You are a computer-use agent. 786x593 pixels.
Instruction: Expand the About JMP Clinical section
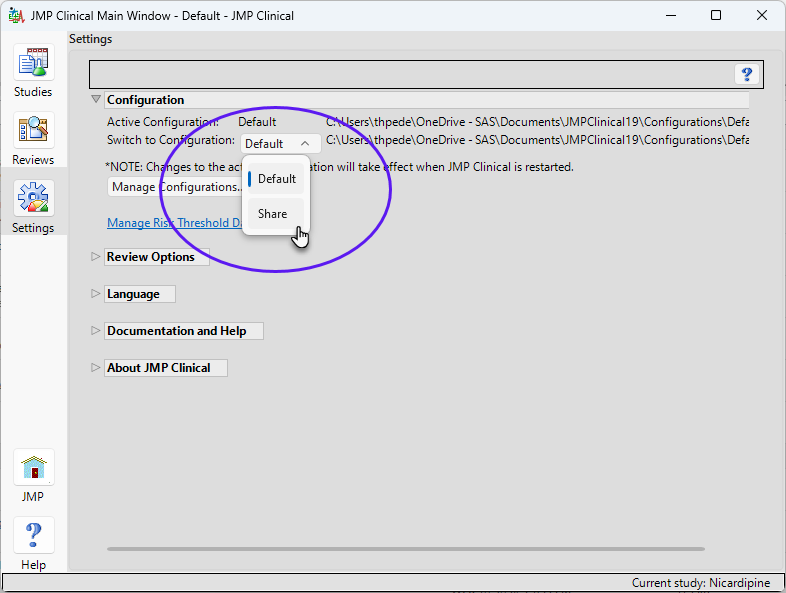[95, 367]
